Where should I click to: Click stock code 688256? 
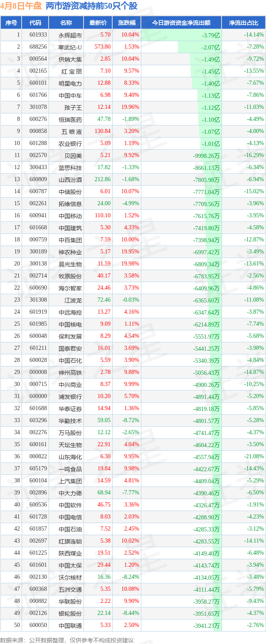38,47
